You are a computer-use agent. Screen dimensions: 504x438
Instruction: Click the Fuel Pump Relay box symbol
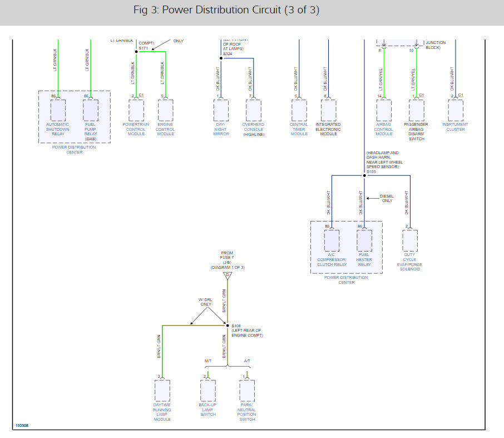pos(91,110)
